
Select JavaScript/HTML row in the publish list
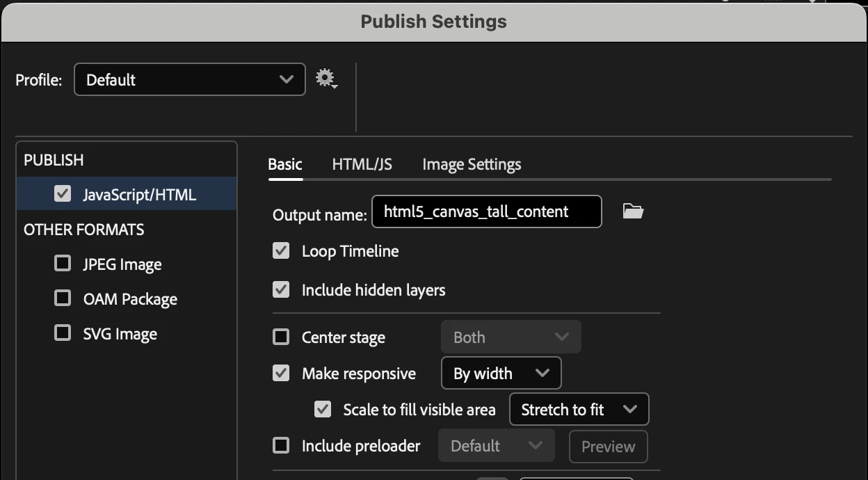[127, 194]
